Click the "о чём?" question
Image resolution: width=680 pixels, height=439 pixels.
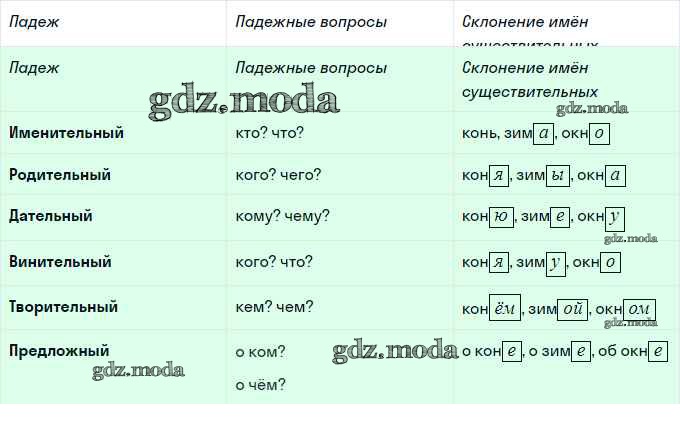pyautogui.click(x=259, y=384)
